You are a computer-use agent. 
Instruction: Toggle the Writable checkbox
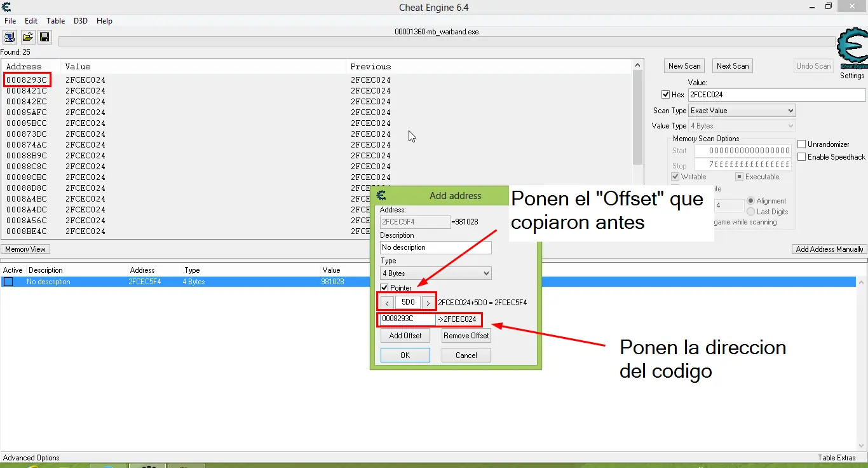pyautogui.click(x=675, y=177)
